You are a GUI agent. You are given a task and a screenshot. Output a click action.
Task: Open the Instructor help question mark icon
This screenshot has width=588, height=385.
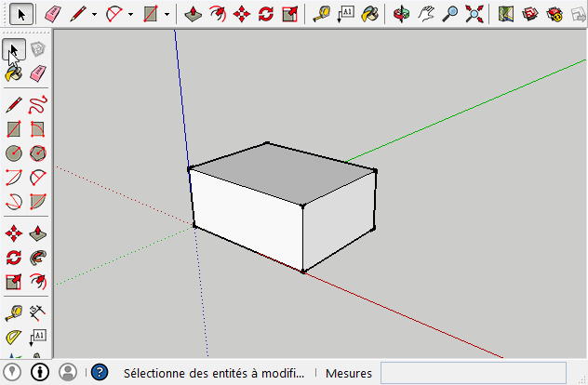[x=100, y=373]
